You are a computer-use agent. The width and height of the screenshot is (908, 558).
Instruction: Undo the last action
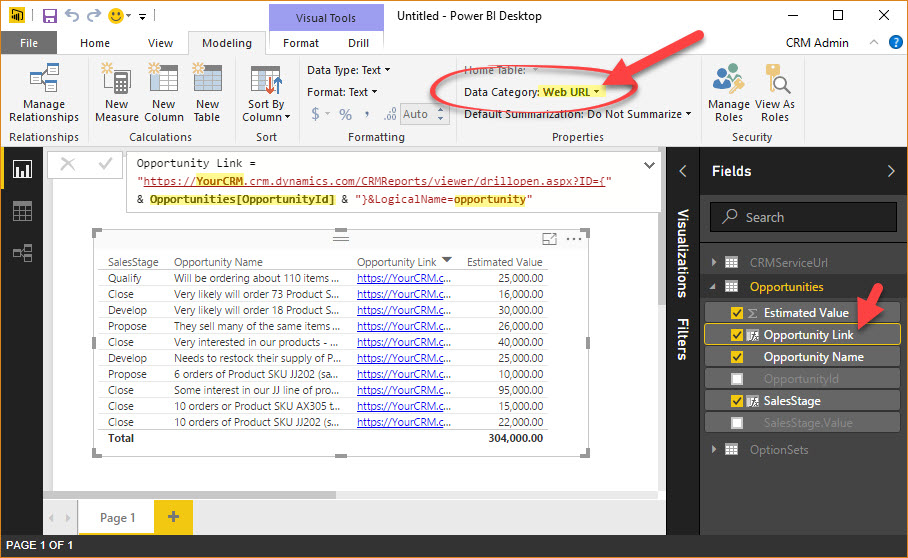[72, 16]
